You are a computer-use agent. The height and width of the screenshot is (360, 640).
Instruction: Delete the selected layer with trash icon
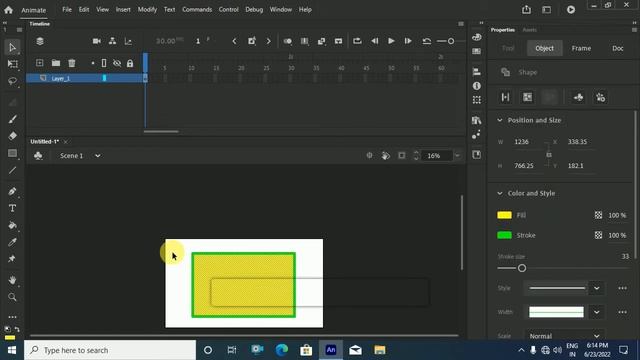point(72,63)
